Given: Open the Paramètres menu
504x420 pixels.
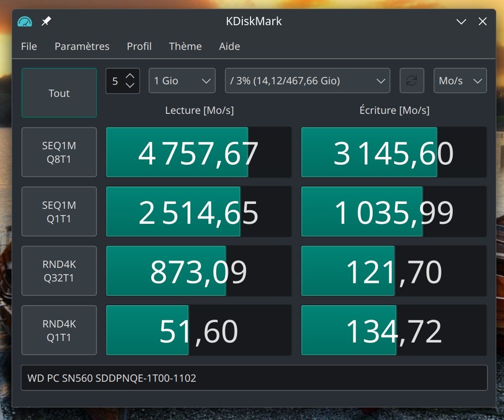Looking at the screenshot, I should click(x=81, y=47).
